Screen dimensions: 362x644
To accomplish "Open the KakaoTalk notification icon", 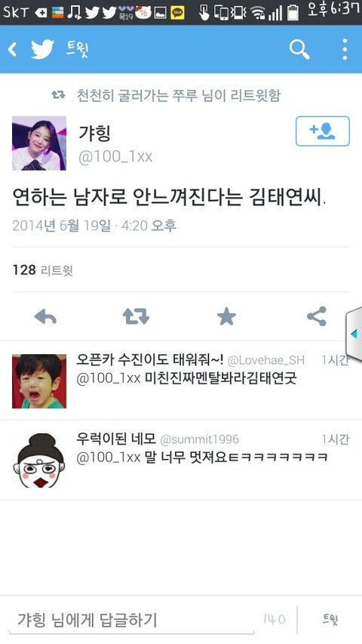I will click(177, 13).
